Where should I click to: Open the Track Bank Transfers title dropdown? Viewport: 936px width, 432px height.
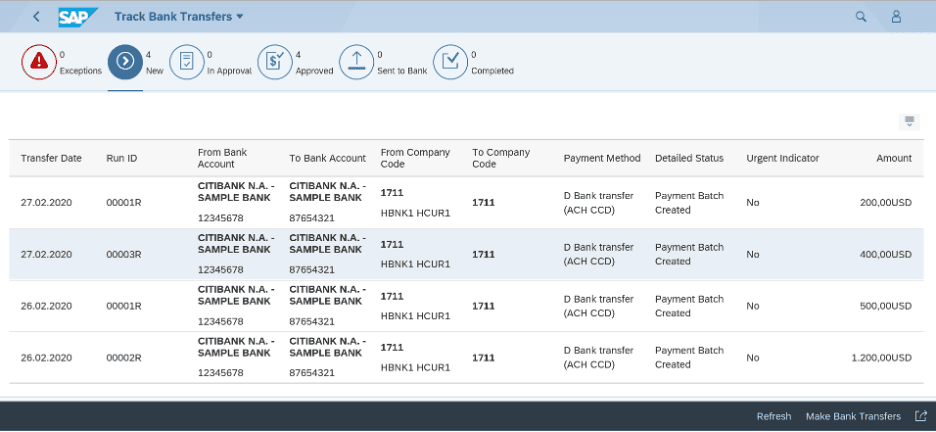click(x=179, y=17)
